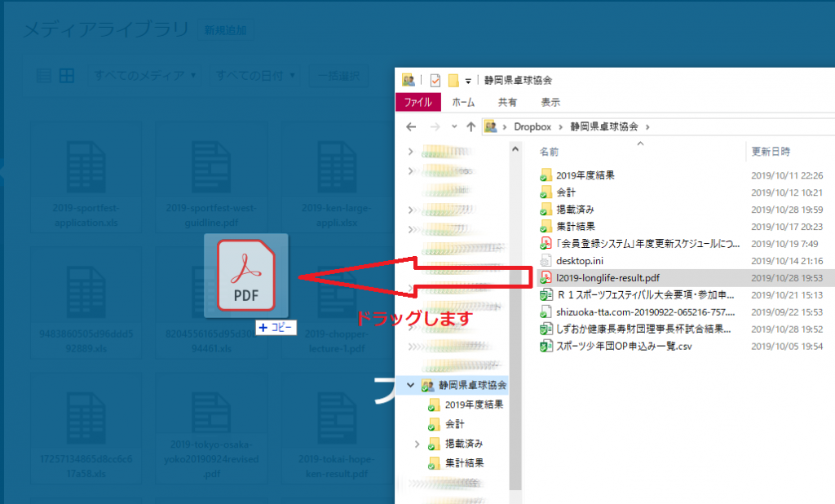Open the すべての日付 filter dropdown
Viewport: 835px width, 504px height.
point(254,76)
